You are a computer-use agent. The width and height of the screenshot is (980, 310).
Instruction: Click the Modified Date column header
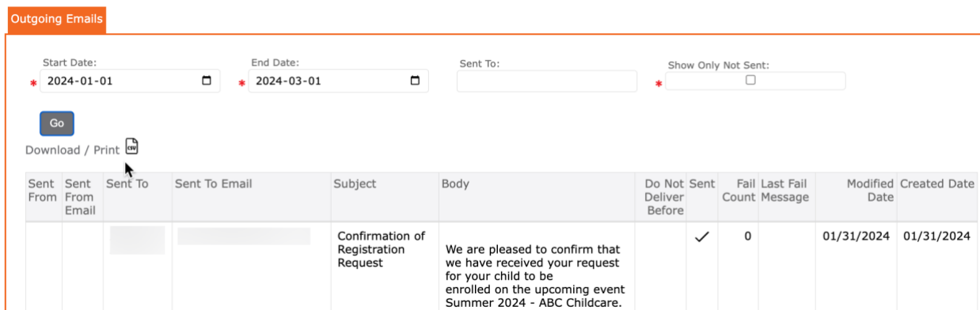pos(871,191)
